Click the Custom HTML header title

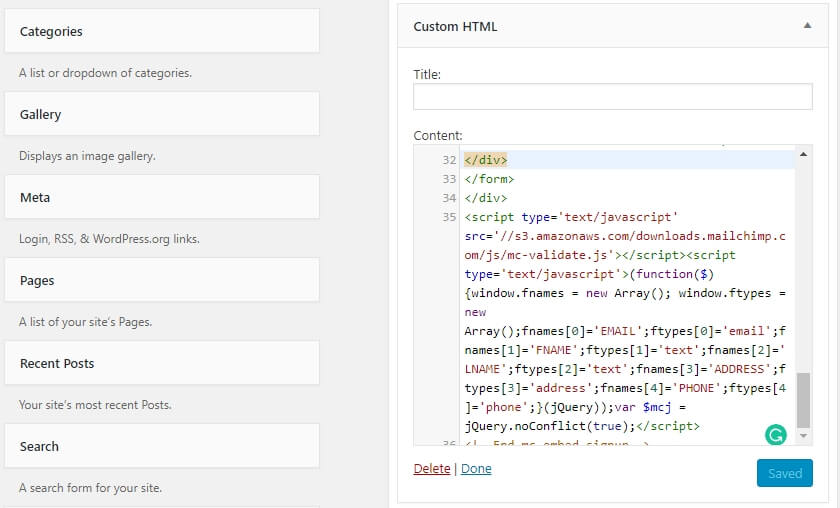(455, 26)
